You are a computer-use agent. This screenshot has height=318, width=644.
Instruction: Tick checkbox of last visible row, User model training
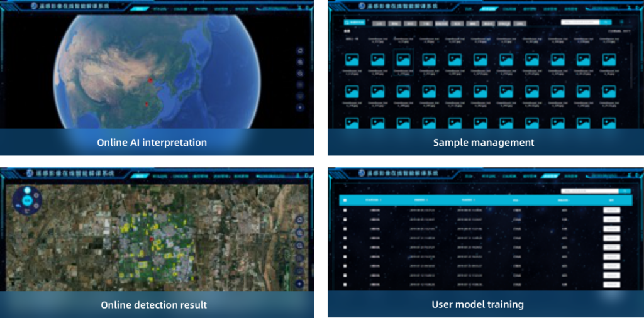345,284
